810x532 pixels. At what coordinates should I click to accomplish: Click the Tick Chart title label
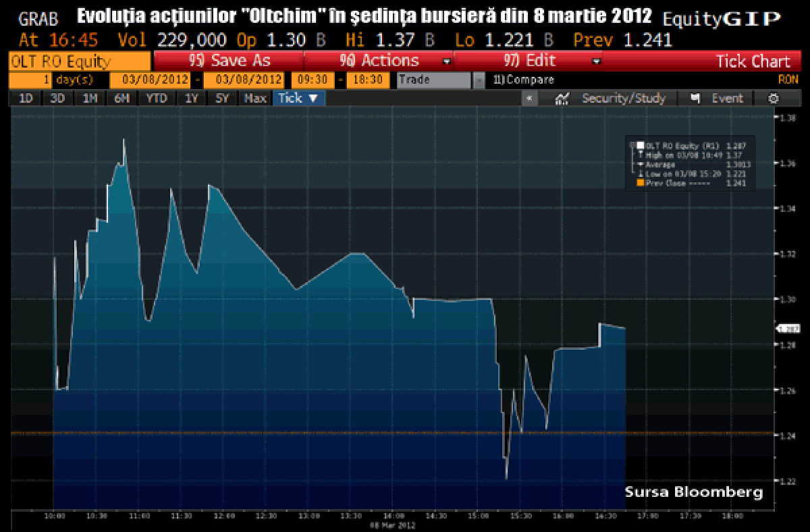(753, 61)
